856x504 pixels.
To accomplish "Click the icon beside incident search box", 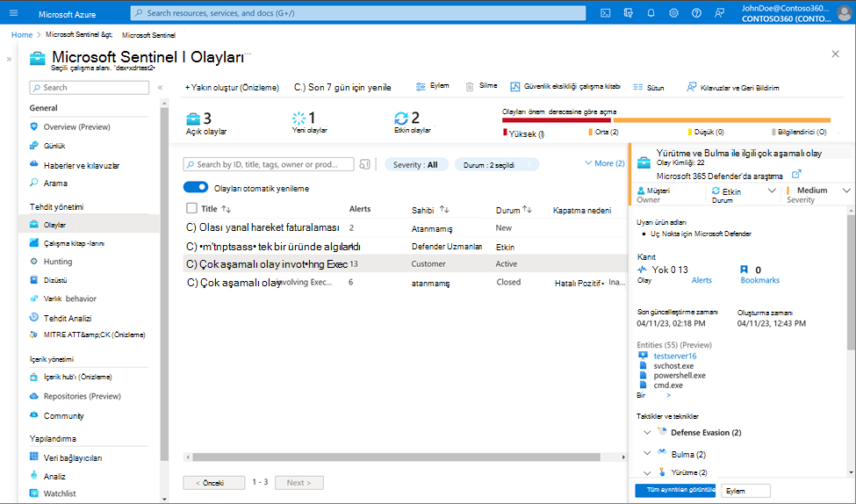I will (x=364, y=164).
